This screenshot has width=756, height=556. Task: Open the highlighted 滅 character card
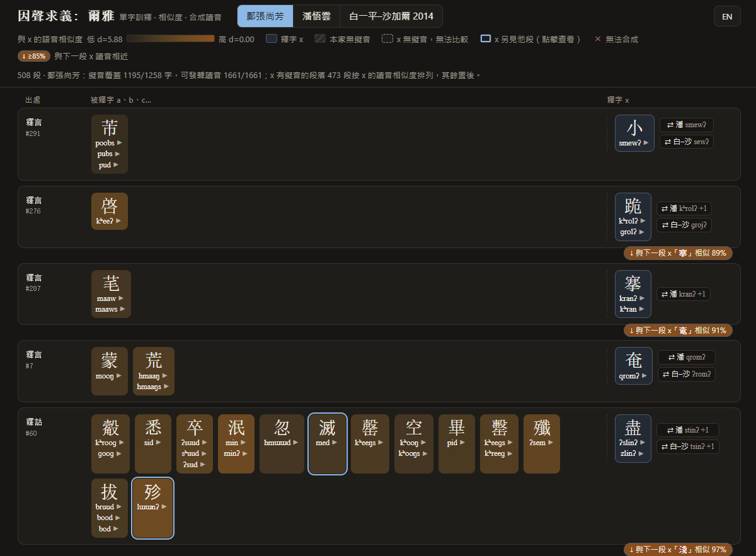coord(327,444)
